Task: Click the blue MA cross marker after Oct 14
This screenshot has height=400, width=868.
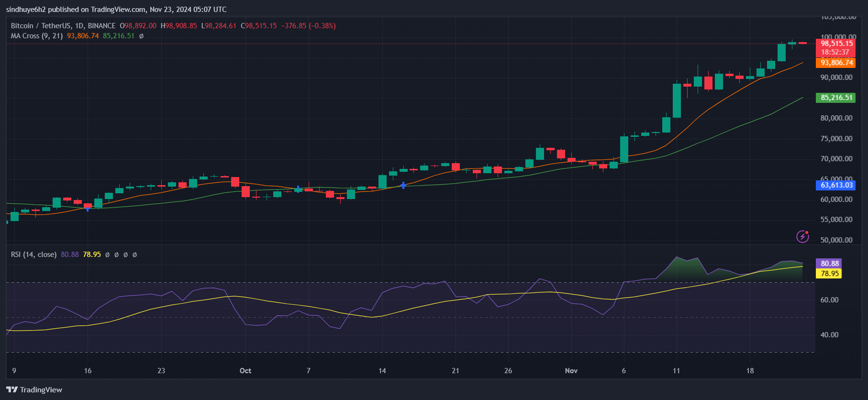Action: click(x=403, y=185)
